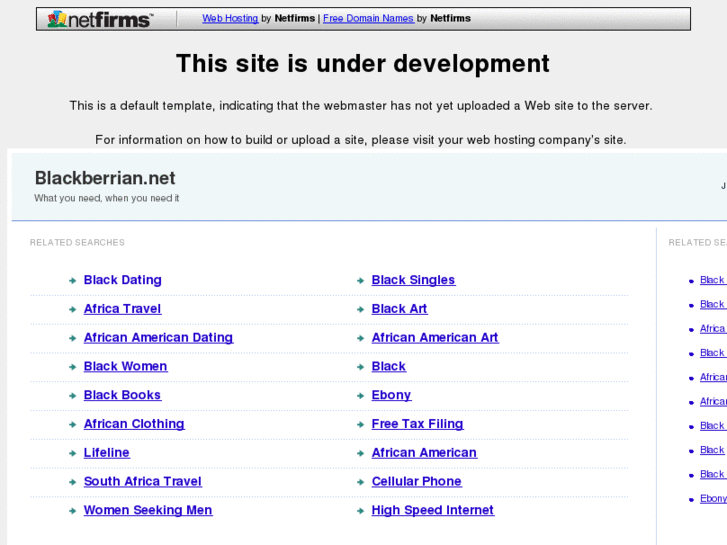Screen dimensions: 727x545
Task: Open the Free Tax Filing link
Action: [x=417, y=424]
